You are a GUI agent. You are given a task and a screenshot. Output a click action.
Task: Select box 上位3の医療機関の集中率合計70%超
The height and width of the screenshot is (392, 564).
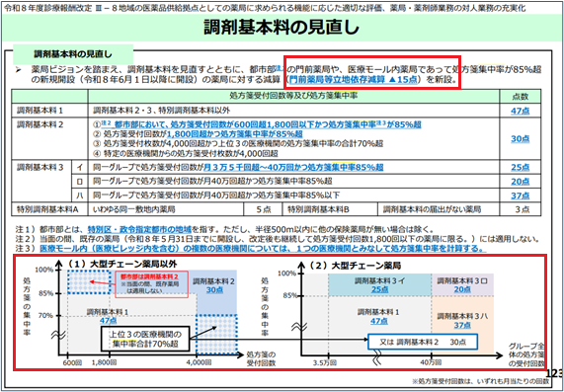pyautogui.click(x=145, y=339)
